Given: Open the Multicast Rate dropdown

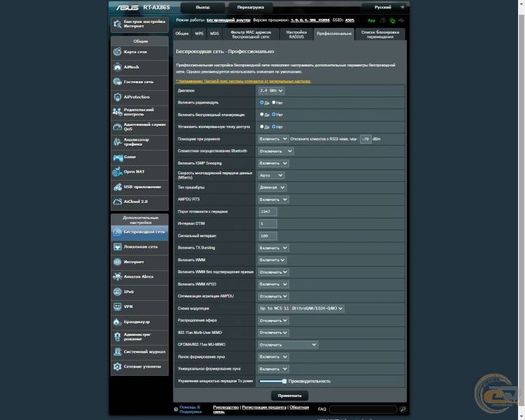Looking at the screenshot, I should point(271,175).
